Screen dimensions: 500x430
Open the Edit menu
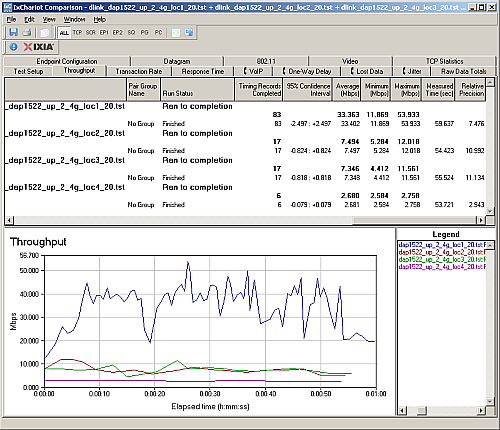29,20
